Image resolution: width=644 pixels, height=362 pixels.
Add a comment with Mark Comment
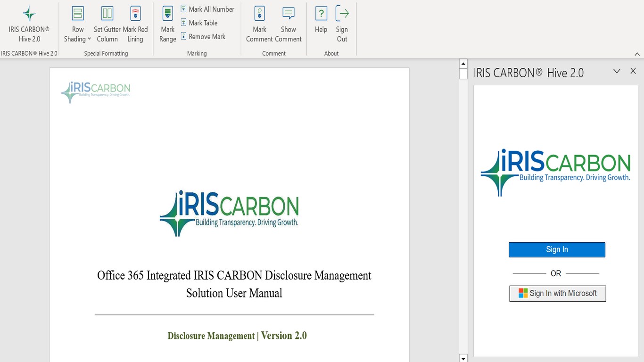coord(259,25)
